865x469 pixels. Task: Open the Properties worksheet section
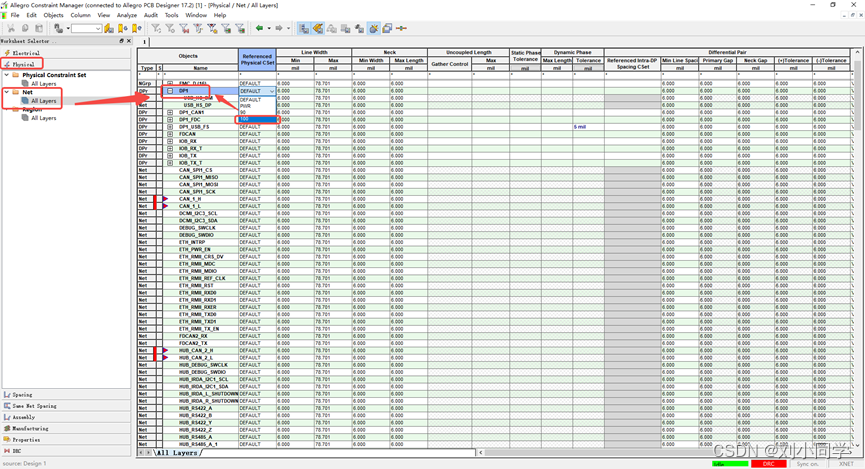(x=26, y=439)
